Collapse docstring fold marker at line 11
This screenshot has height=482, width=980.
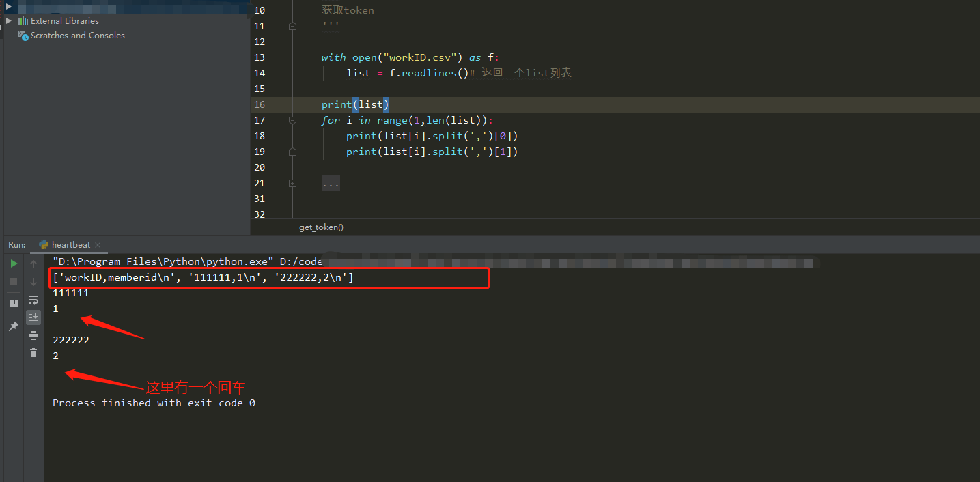292,26
